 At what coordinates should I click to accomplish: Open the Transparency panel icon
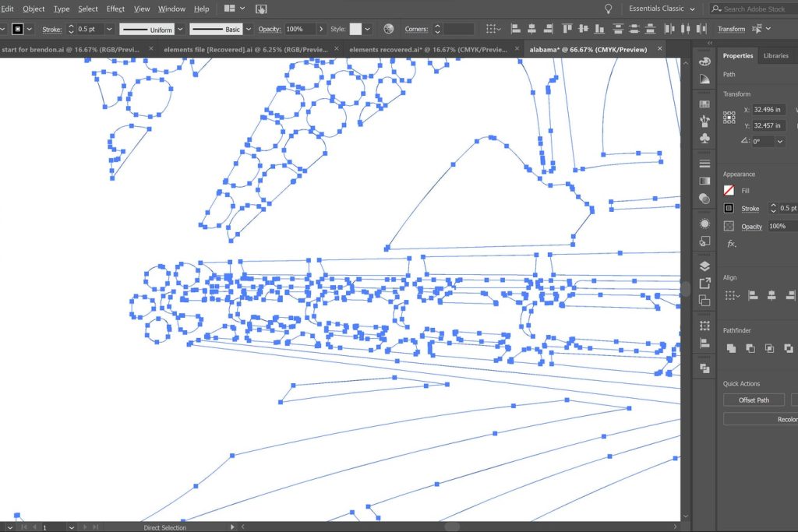tap(704, 199)
